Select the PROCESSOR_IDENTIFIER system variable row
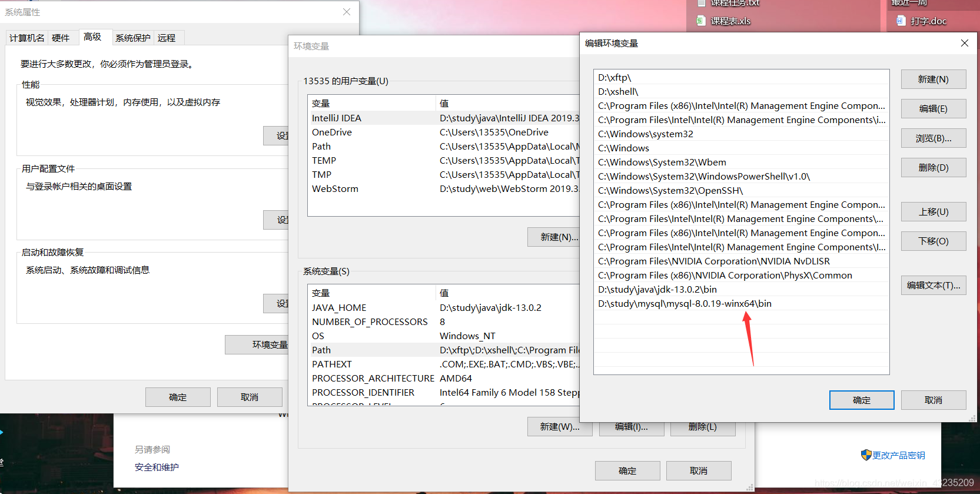Screen dimensions: 980x494 [444, 393]
